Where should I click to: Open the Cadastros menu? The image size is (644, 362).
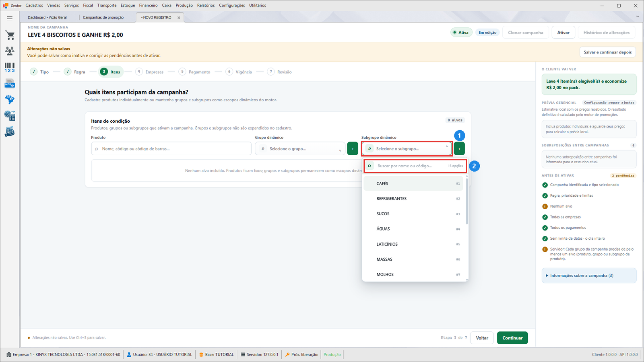[34, 6]
